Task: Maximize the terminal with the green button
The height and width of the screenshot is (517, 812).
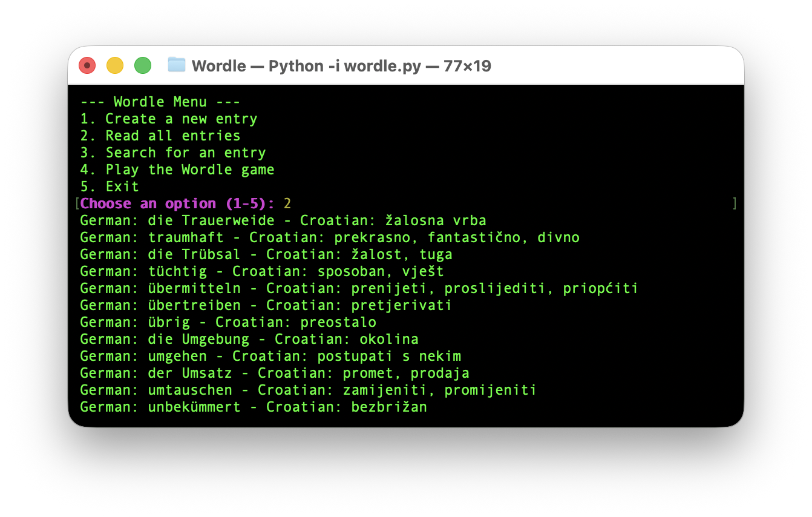Action: click(143, 65)
